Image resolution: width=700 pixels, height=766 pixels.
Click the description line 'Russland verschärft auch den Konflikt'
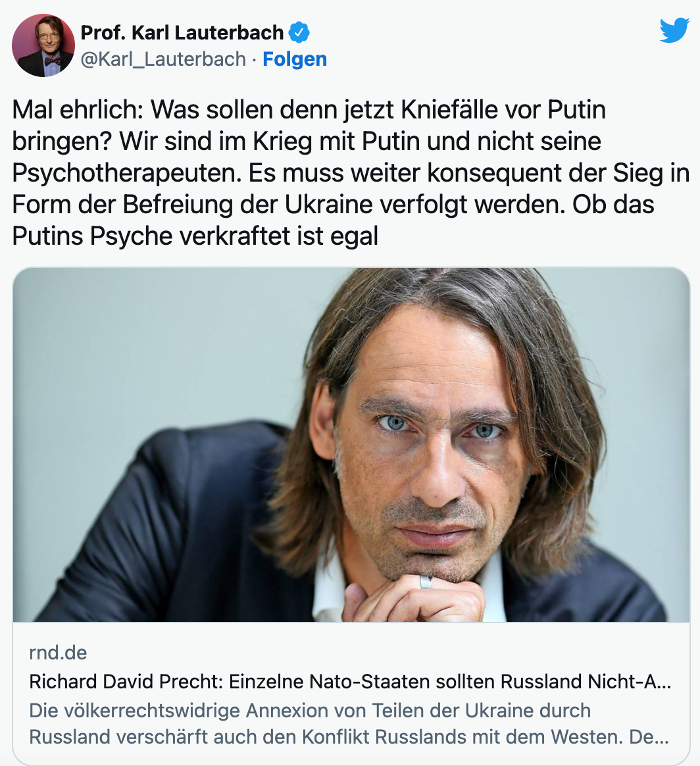pos(349,736)
